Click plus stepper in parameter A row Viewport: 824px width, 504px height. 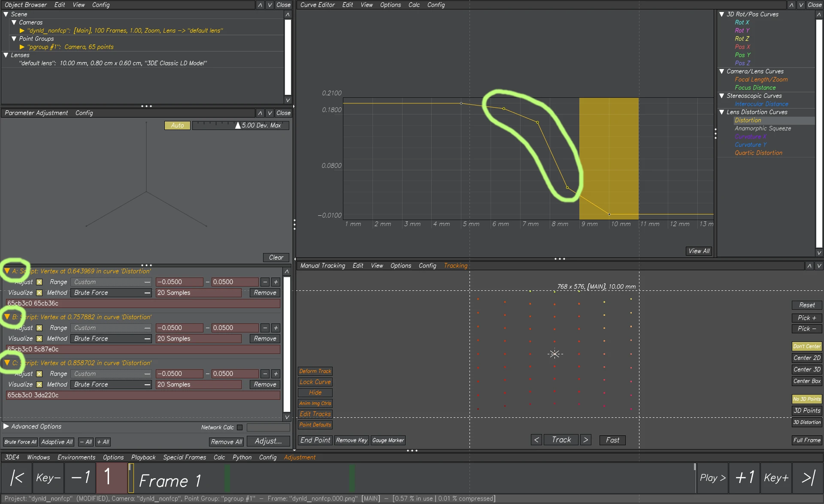(x=276, y=282)
